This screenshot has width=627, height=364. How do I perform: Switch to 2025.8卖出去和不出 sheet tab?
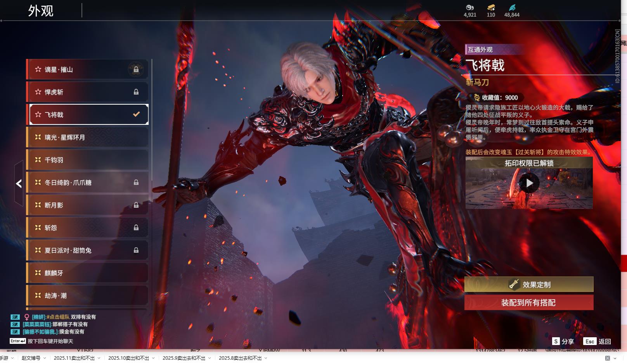coord(240,358)
